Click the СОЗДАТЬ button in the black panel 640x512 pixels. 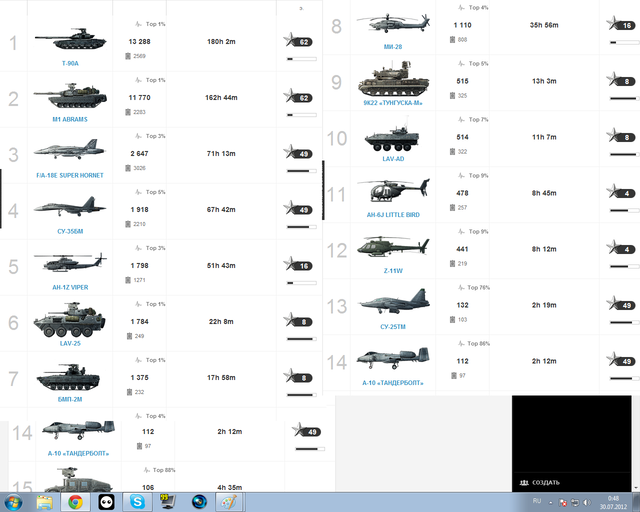(x=540, y=483)
